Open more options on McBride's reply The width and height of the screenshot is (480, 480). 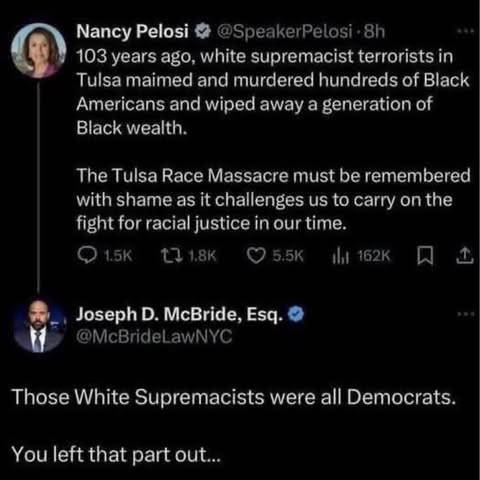click(x=465, y=314)
